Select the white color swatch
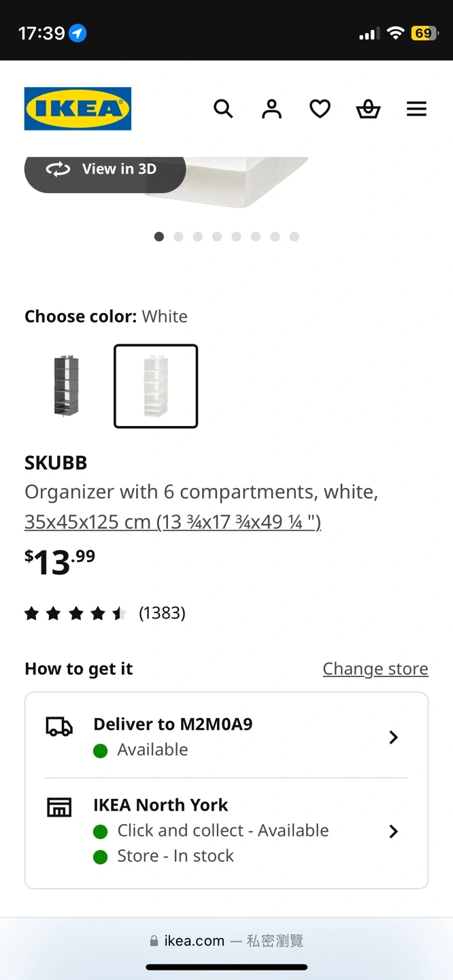The height and width of the screenshot is (980, 453). click(x=156, y=386)
